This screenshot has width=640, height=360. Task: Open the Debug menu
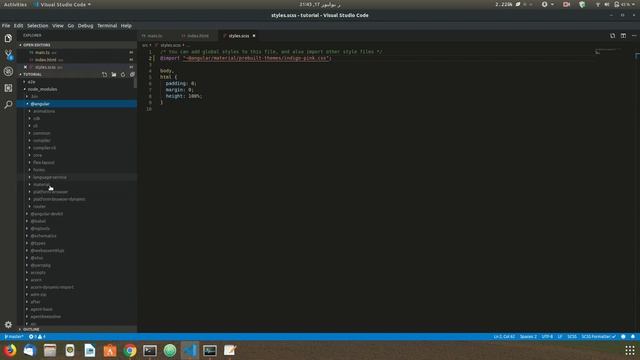tap(85, 26)
